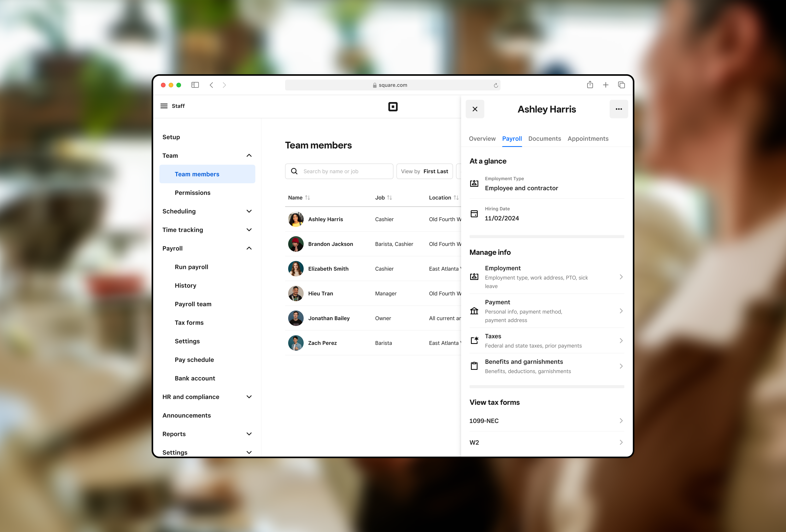Open a new tab with the plus icon
Screen dimensions: 786x532
point(606,85)
